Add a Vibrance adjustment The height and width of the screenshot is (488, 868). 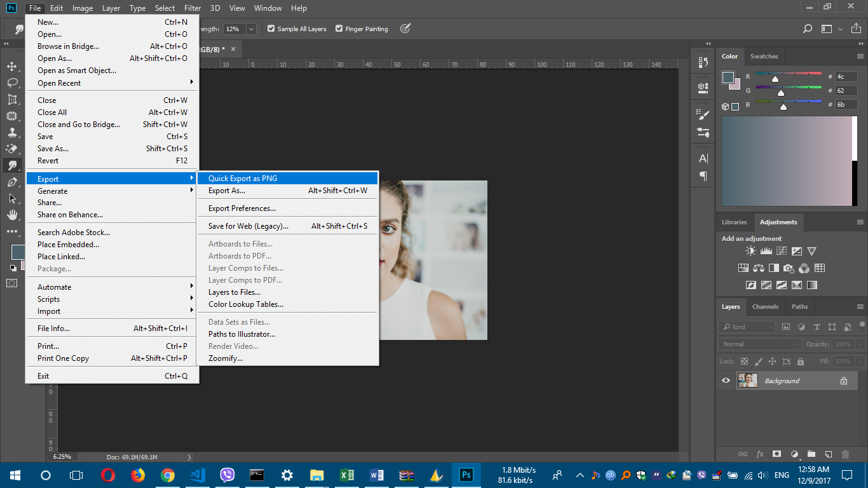(x=811, y=251)
